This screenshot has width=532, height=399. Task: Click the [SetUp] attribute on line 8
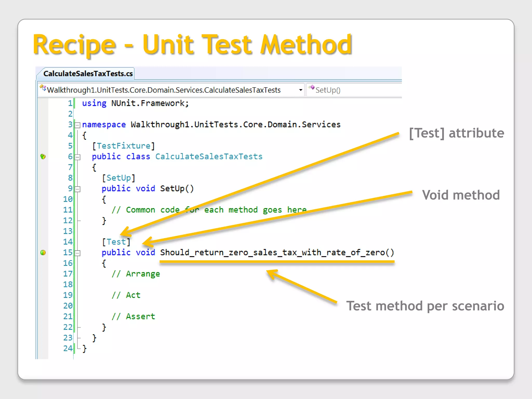(x=118, y=178)
